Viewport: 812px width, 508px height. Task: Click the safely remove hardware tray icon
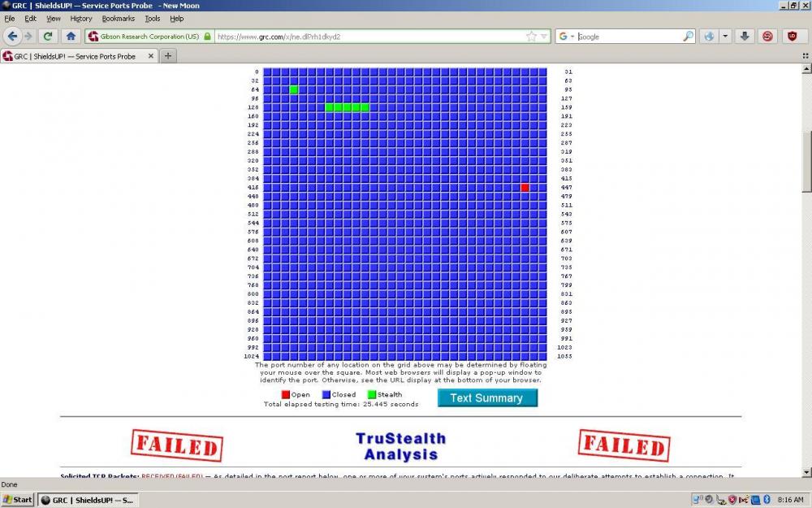[721, 500]
